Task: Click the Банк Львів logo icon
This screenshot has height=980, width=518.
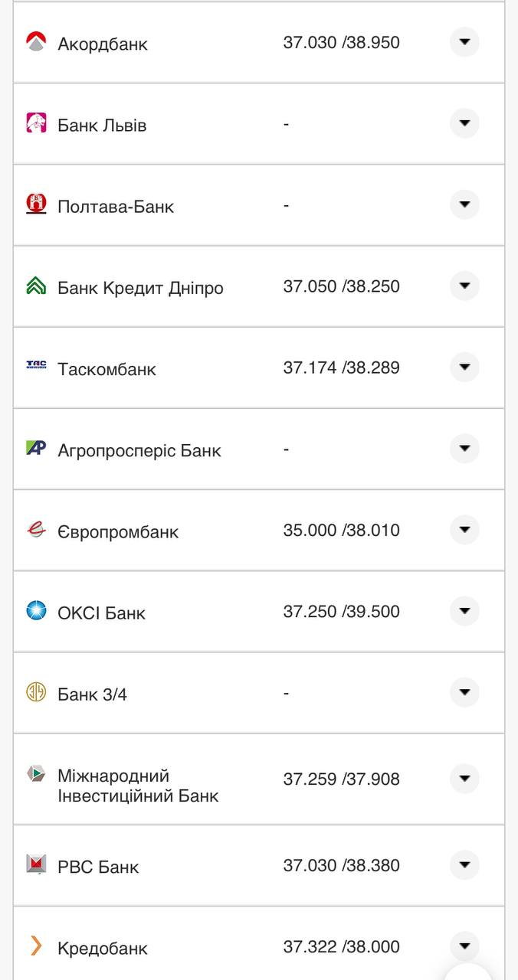Action: point(36,123)
